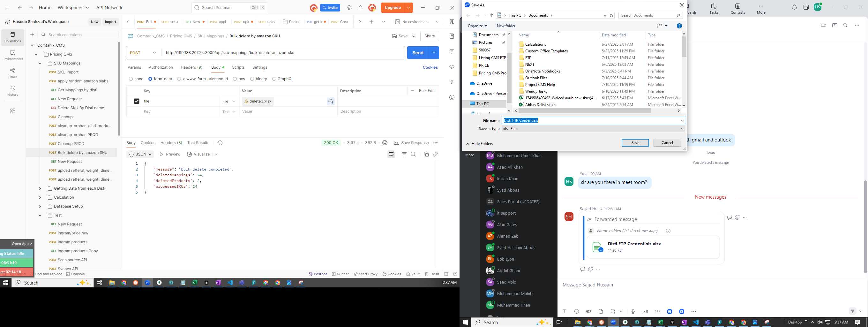The height and width of the screenshot is (327, 868).
Task: Open the request info icon in right sidebar
Action: tap(452, 97)
